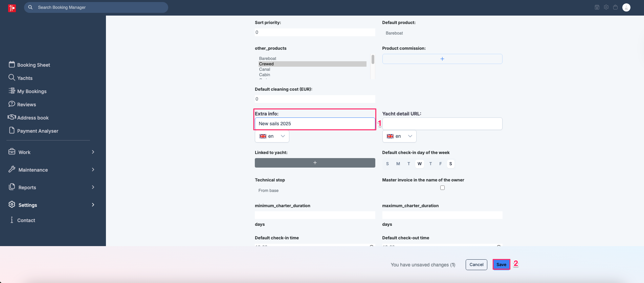The image size is (644, 283).
Task: Click the Yachts magnifier icon in sidebar
Action: [x=12, y=78]
